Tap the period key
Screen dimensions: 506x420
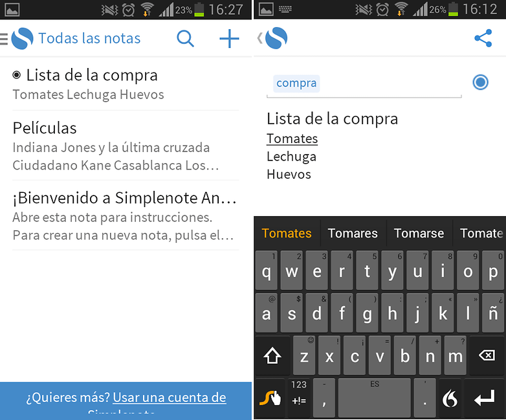click(x=425, y=398)
